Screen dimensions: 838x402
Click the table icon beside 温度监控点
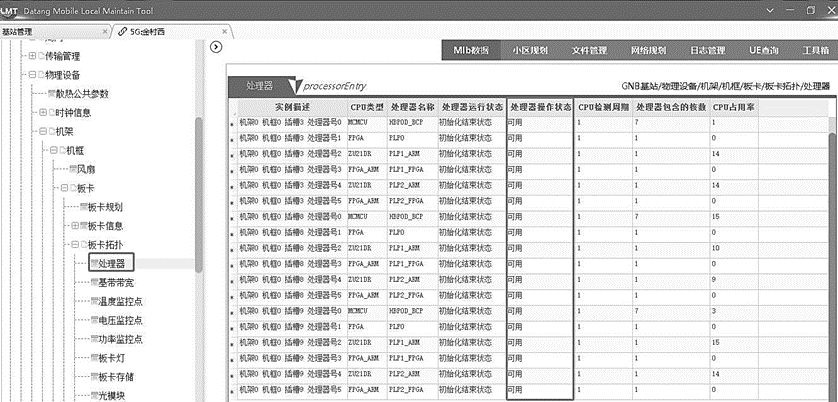[94, 302]
